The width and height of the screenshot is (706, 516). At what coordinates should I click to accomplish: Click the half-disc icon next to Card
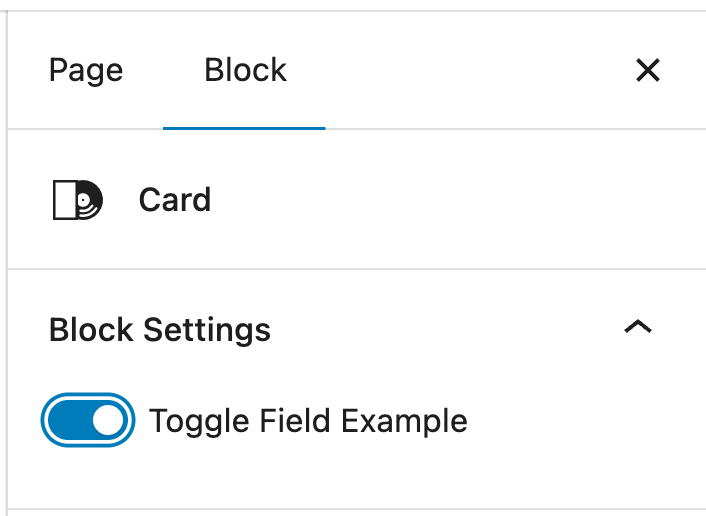click(x=77, y=200)
